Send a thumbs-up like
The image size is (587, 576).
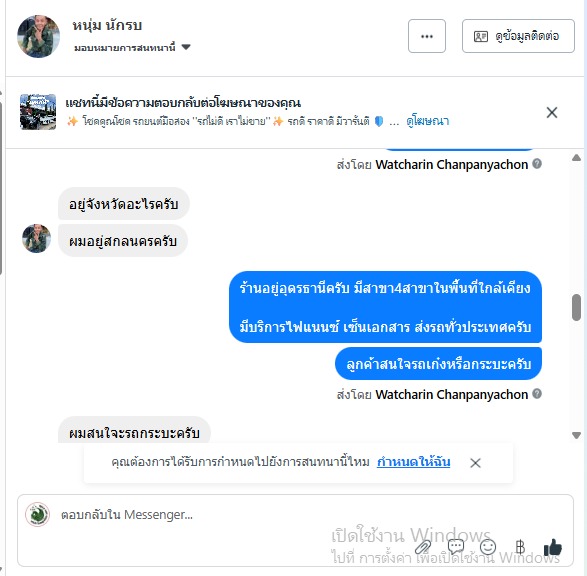coord(553,547)
